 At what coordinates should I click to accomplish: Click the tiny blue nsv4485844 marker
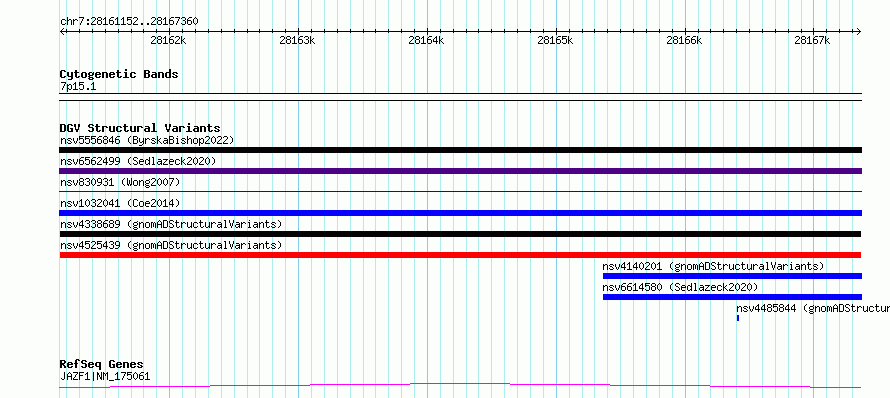pos(738,318)
